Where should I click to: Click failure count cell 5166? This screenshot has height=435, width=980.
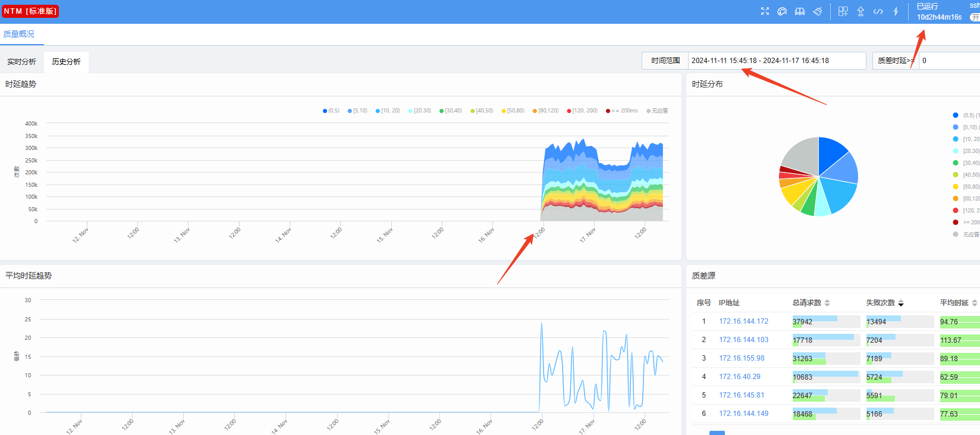coord(900,414)
